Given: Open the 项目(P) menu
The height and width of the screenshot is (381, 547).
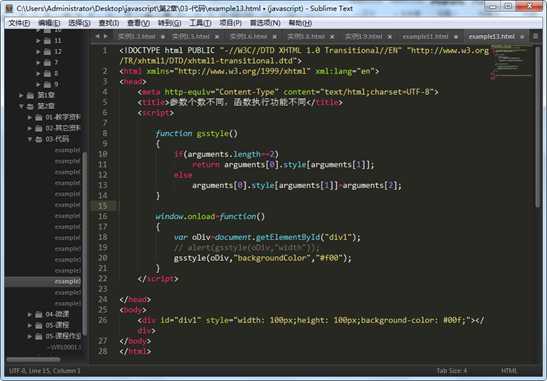Looking at the screenshot, I should (x=230, y=23).
